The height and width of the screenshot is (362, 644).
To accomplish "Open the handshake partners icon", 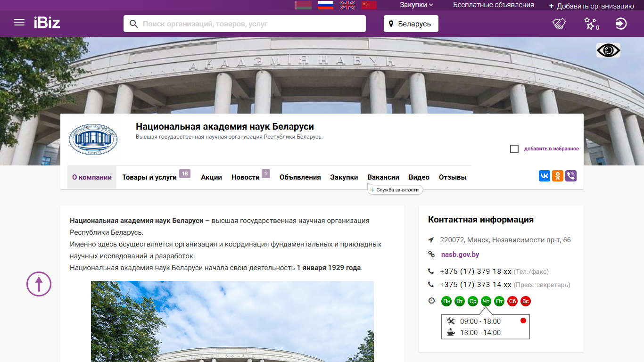I will point(559,24).
